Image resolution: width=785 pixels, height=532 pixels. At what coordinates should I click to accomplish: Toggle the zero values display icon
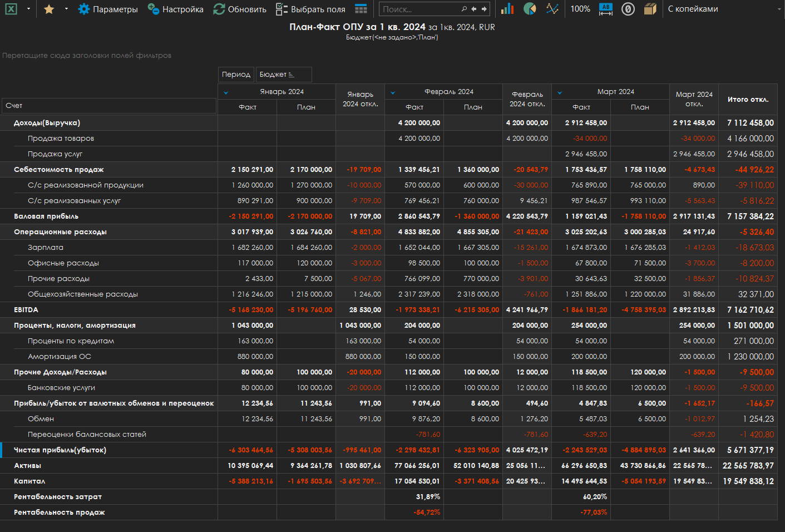628,9
